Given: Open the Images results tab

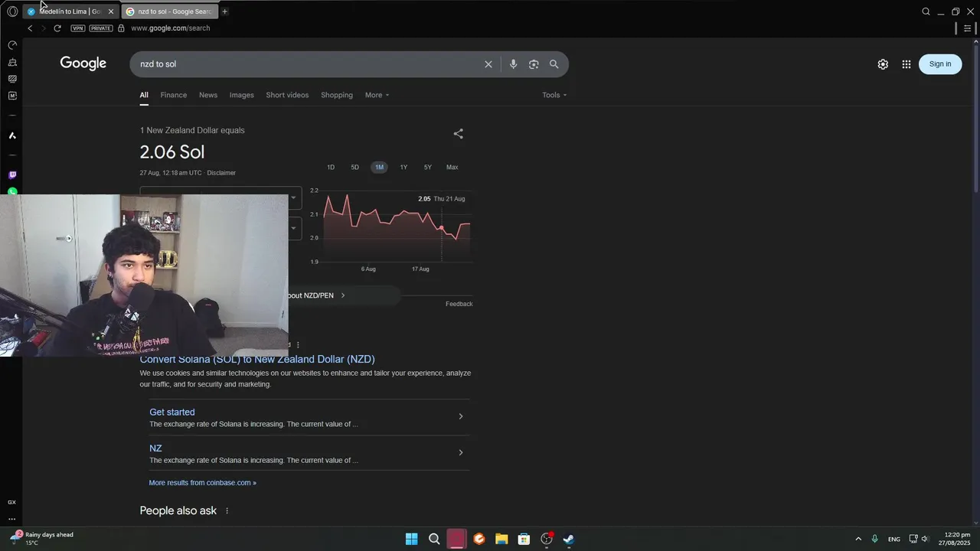Looking at the screenshot, I should [x=241, y=95].
